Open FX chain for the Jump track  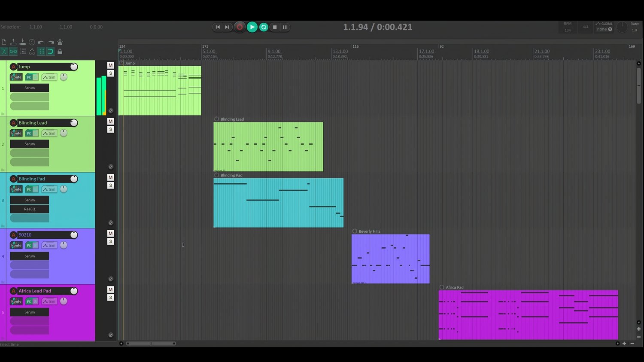pos(29,77)
